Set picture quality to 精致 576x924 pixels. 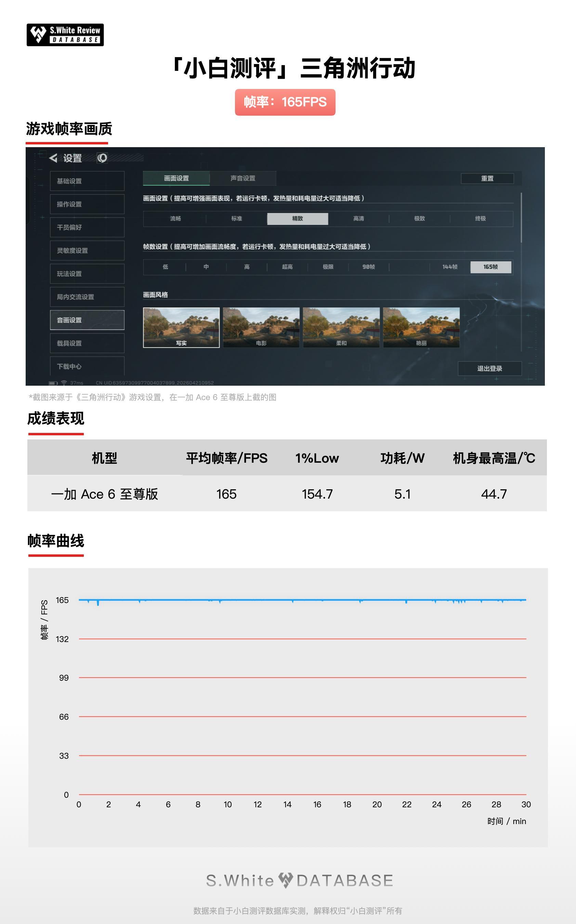pyautogui.click(x=298, y=219)
